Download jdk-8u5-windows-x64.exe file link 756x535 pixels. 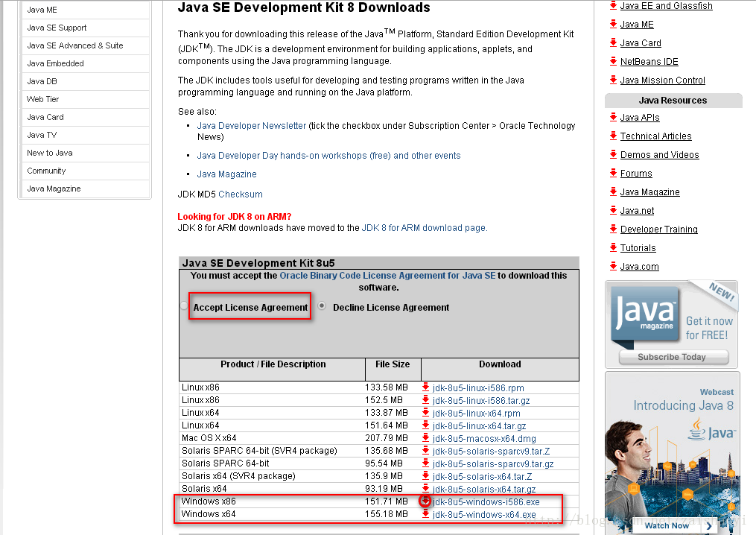484,515
